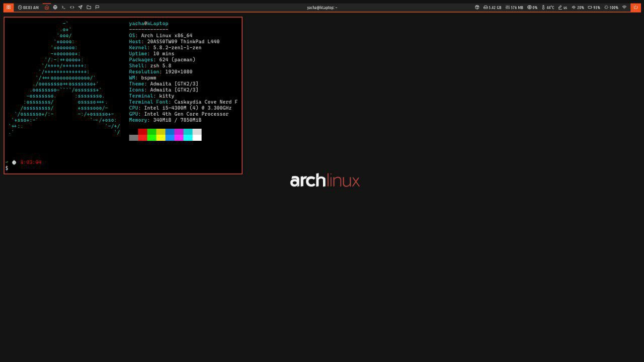
Task: Switch to the globe web workspace
Action: click(x=55, y=7)
